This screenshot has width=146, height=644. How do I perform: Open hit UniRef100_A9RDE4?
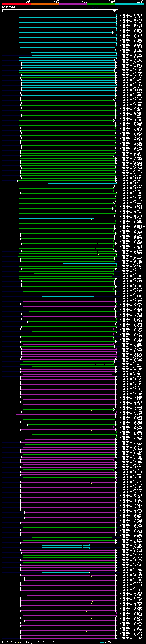[131, 208]
